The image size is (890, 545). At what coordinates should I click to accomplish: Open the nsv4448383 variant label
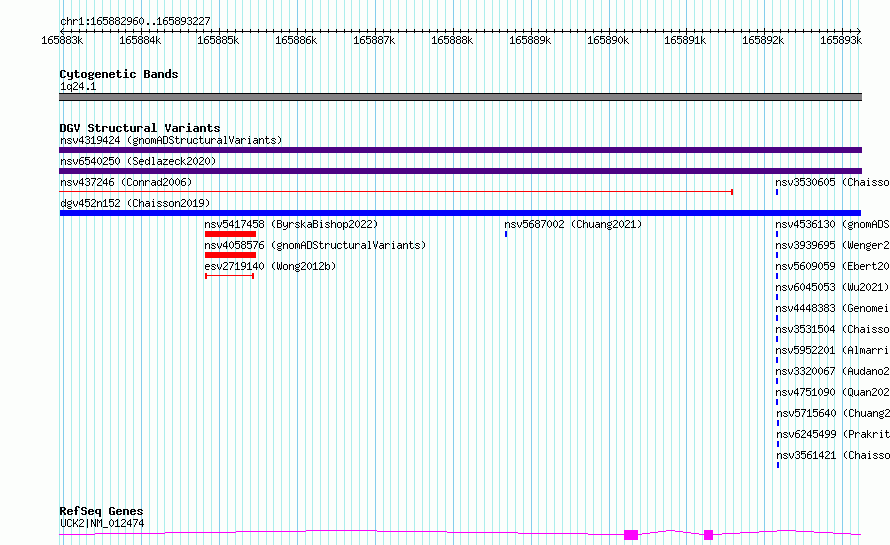coord(832,308)
